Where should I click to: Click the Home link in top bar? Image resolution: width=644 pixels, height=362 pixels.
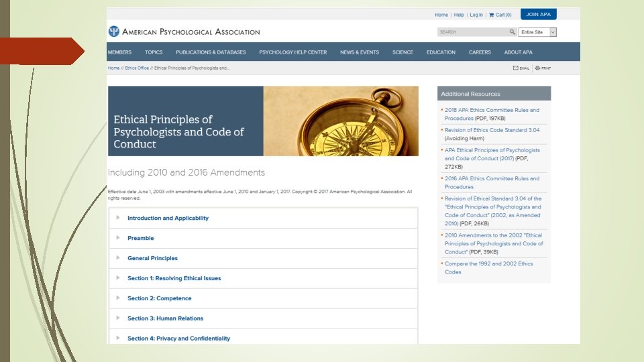tap(441, 15)
